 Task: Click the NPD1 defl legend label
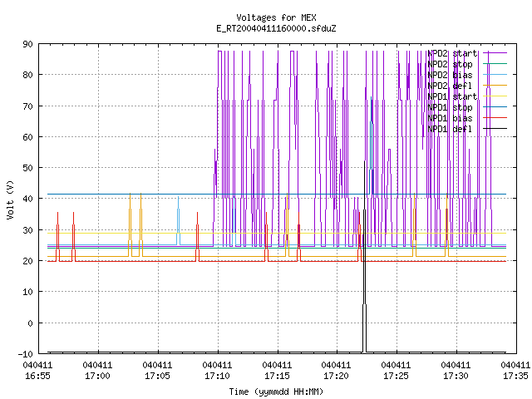[x=450, y=130]
